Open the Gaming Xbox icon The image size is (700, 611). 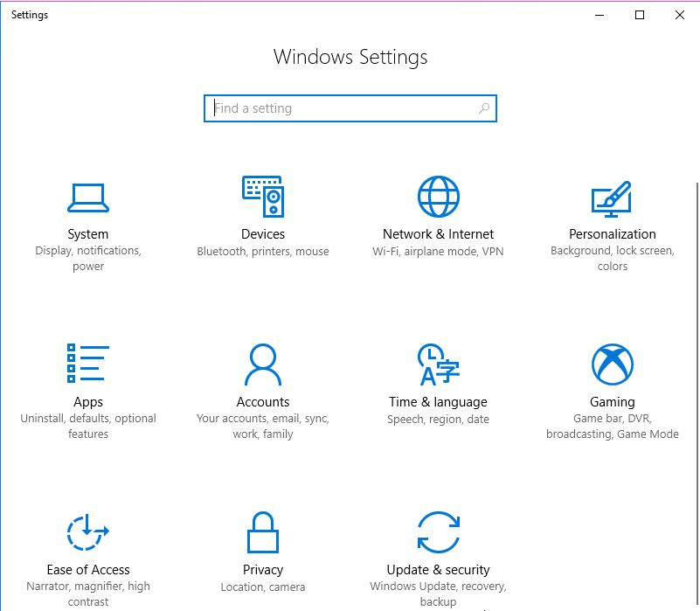tap(612, 364)
